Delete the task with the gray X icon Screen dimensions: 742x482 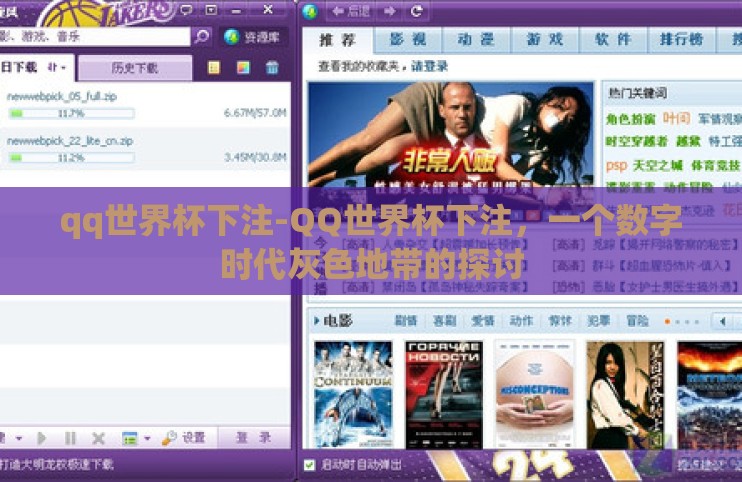point(98,438)
